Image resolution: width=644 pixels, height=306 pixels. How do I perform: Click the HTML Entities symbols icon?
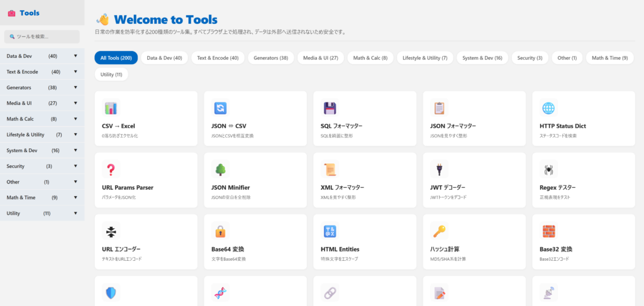[330, 231]
